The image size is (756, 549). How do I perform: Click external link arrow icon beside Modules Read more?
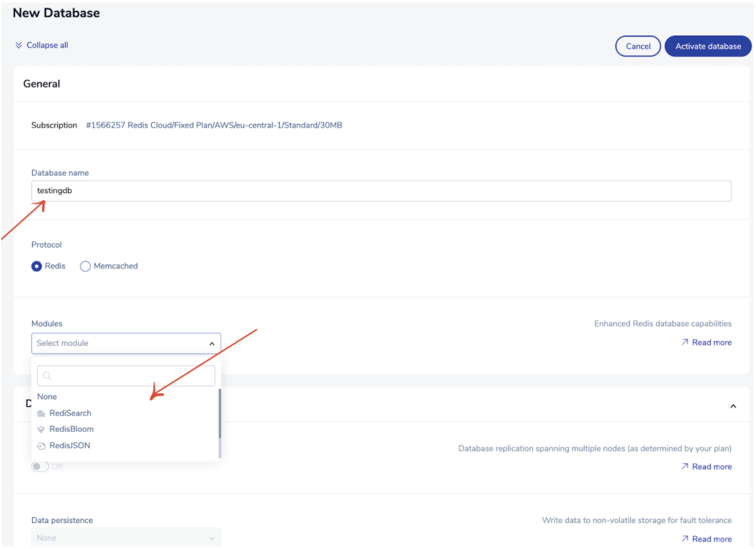click(685, 342)
